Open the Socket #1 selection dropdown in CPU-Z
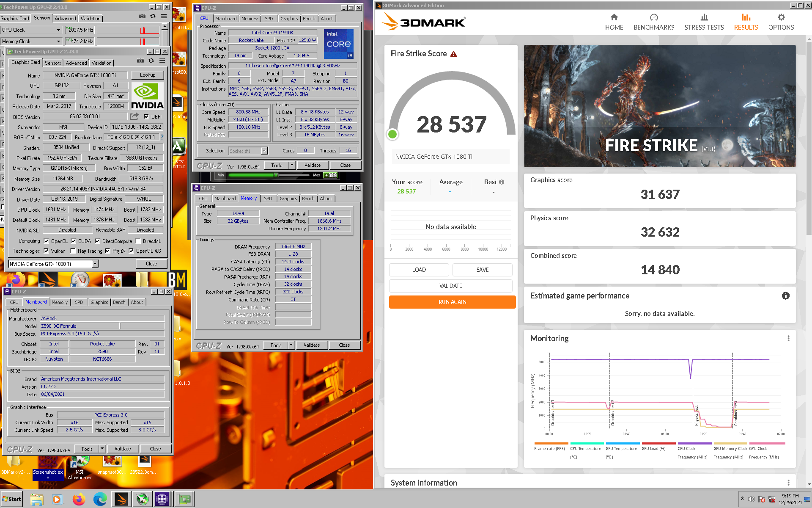Image resolution: width=812 pixels, height=508 pixels. (x=248, y=151)
